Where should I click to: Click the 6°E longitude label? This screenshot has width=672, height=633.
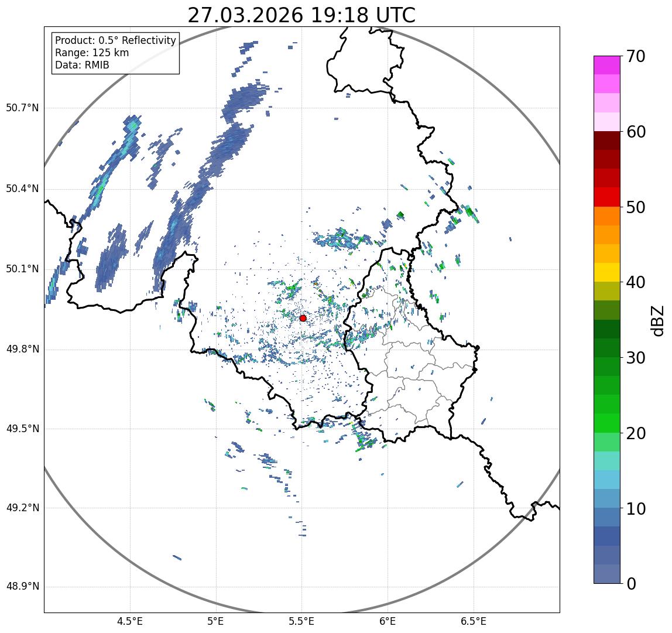388,621
